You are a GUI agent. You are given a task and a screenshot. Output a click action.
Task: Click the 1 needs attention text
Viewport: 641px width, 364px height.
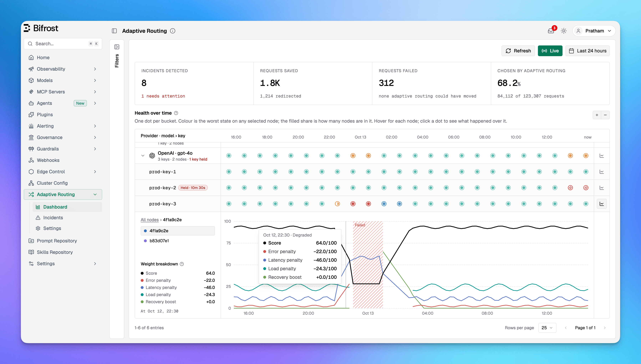pyautogui.click(x=163, y=96)
